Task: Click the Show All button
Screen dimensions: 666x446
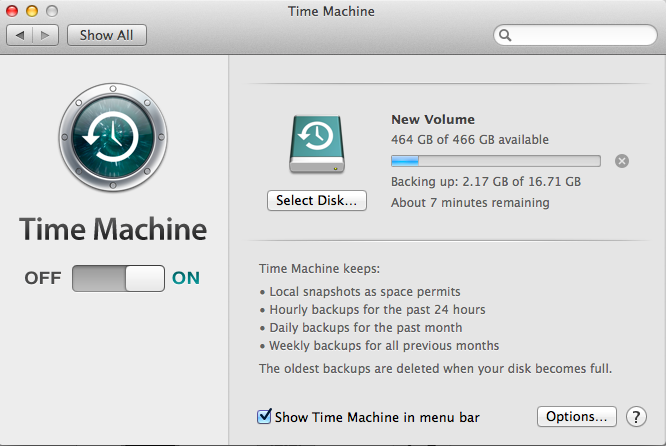Action: pos(107,35)
